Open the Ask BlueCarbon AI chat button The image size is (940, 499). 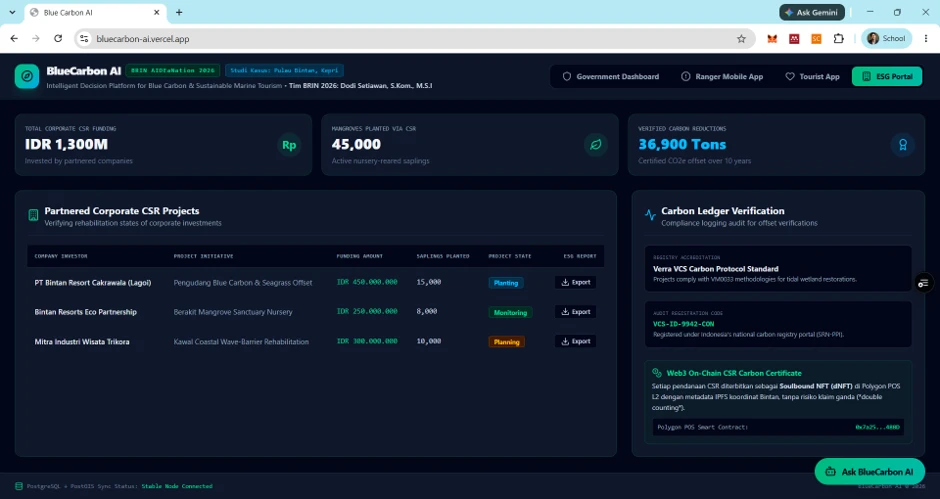pyautogui.click(x=869, y=472)
